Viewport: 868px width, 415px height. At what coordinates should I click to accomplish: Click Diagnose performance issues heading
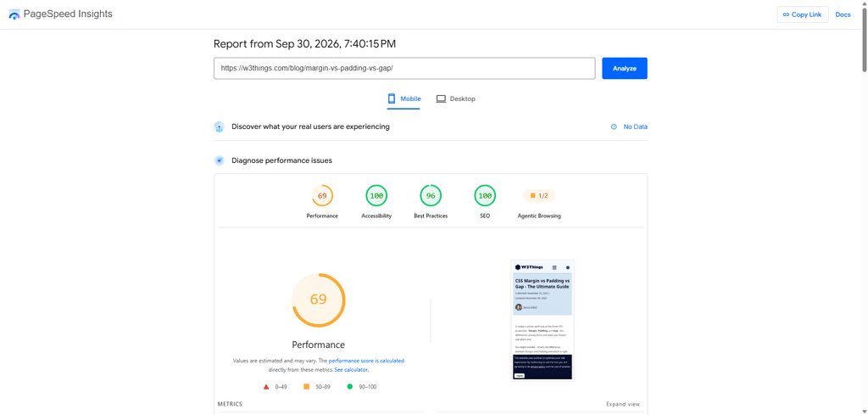point(281,160)
